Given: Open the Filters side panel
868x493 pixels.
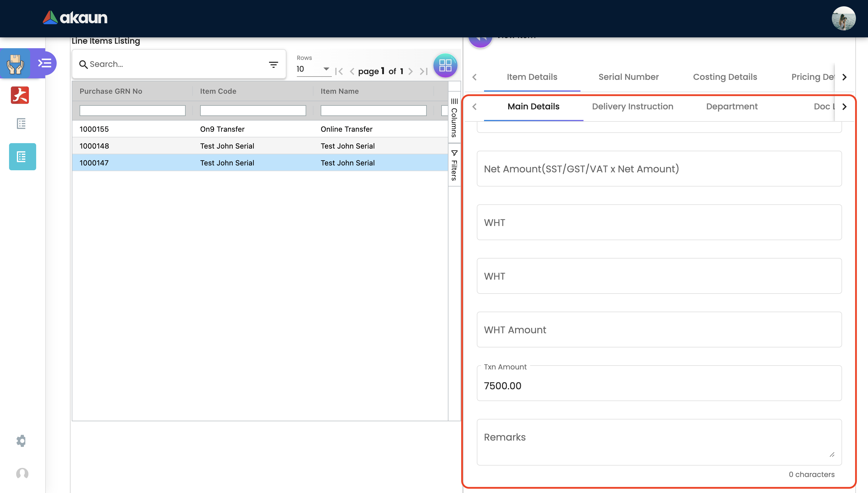Looking at the screenshot, I should point(454,165).
